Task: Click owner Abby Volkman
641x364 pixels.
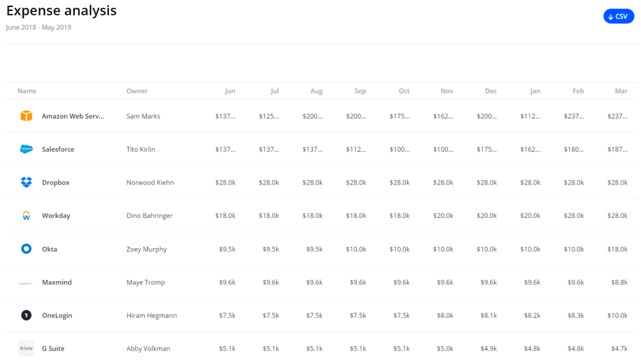Action: tap(148, 349)
